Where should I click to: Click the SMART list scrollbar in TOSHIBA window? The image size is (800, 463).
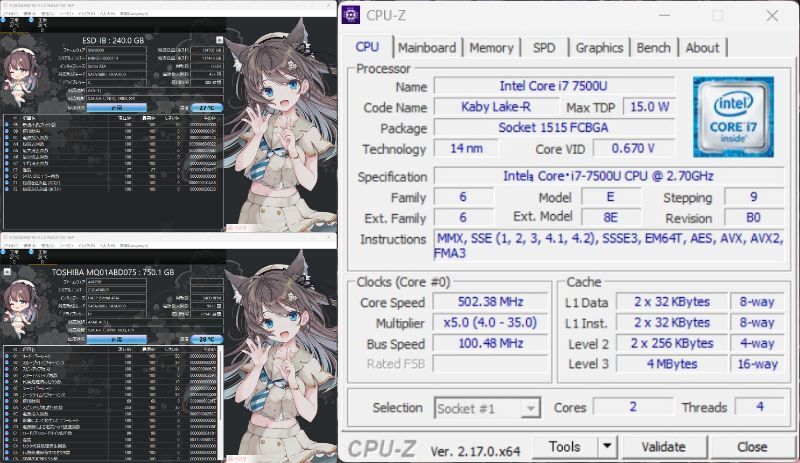click(x=220, y=403)
